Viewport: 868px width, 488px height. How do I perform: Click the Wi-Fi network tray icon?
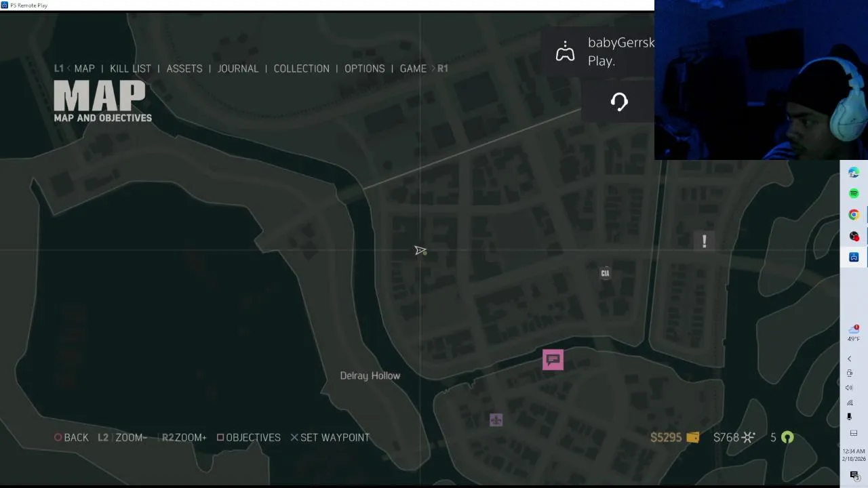tap(849, 403)
